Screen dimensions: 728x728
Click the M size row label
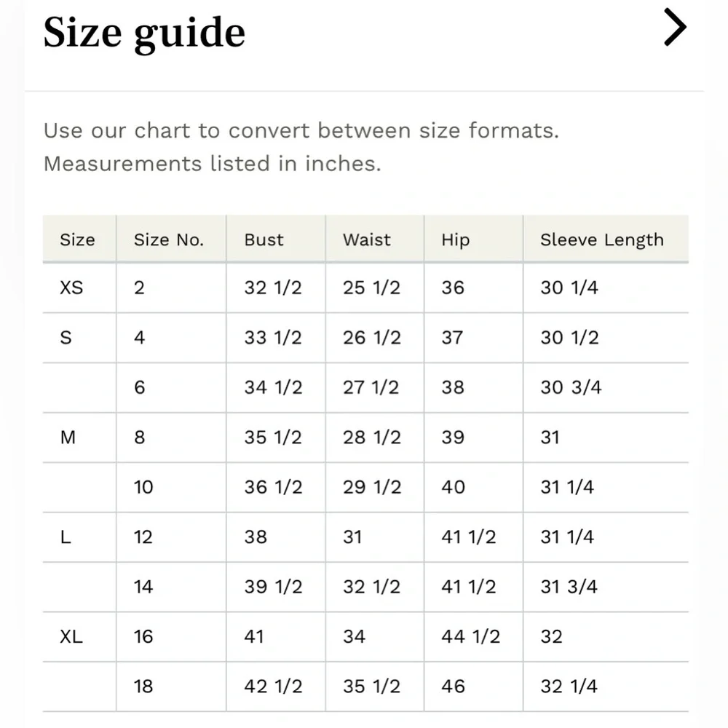pos(68,438)
